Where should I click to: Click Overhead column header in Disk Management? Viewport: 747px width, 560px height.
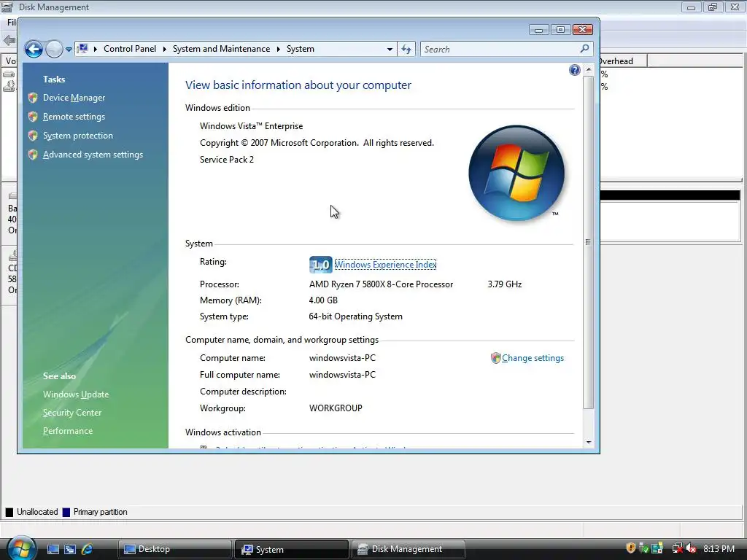623,61
